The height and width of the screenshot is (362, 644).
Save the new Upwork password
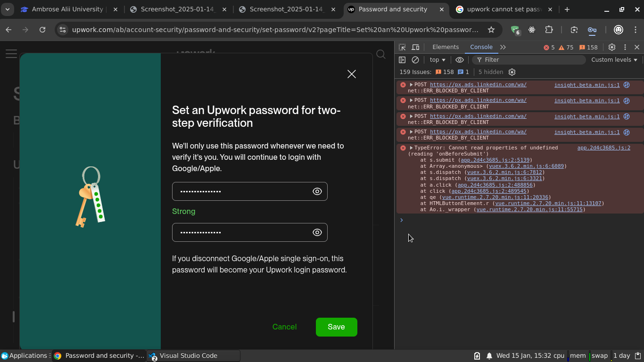(337, 327)
